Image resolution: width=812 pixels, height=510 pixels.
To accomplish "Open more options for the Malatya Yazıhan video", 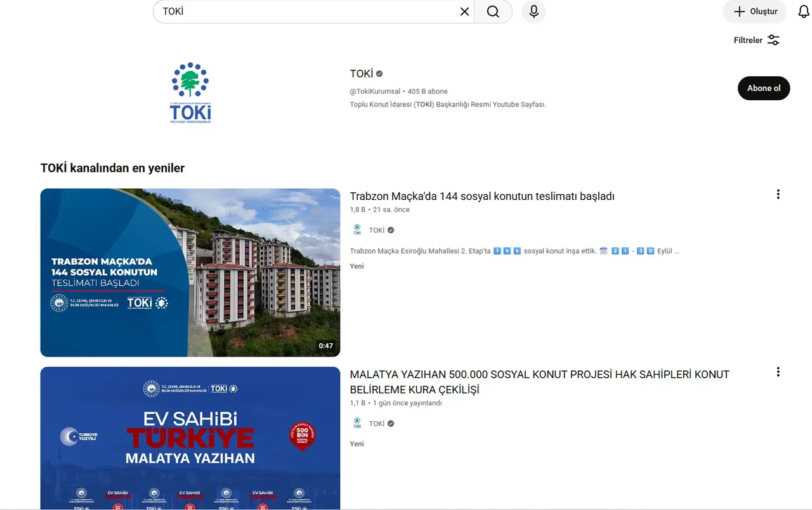I will pos(778,372).
